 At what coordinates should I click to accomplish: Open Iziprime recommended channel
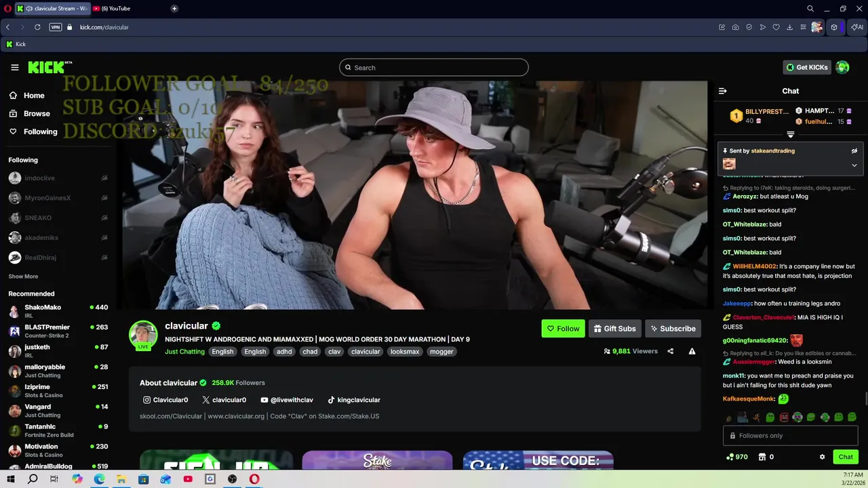[x=58, y=390]
